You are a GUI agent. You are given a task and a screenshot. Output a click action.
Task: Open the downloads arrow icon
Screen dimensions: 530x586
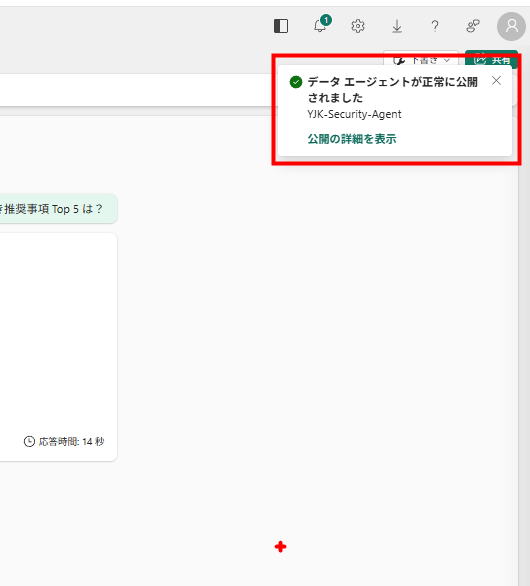pos(397,26)
